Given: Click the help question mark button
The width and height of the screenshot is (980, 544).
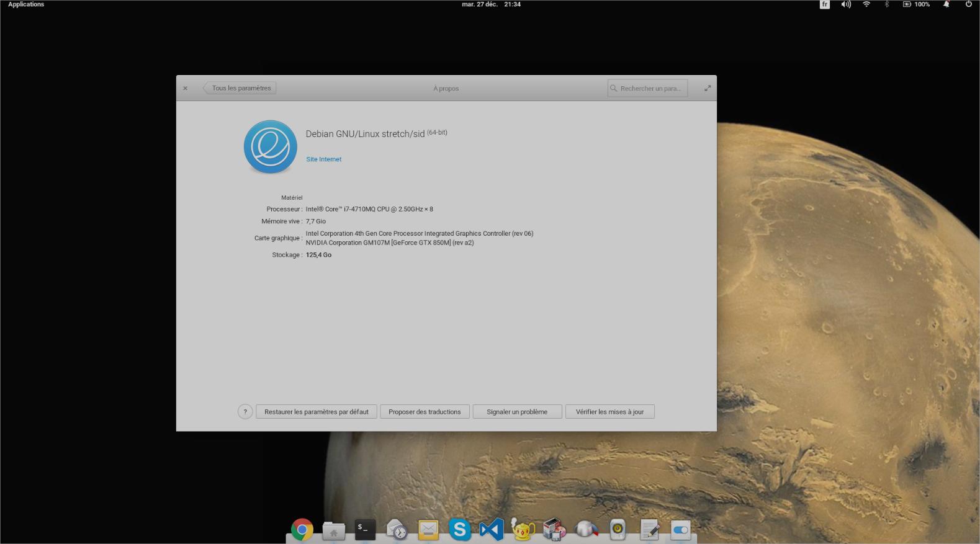Looking at the screenshot, I should coord(245,412).
